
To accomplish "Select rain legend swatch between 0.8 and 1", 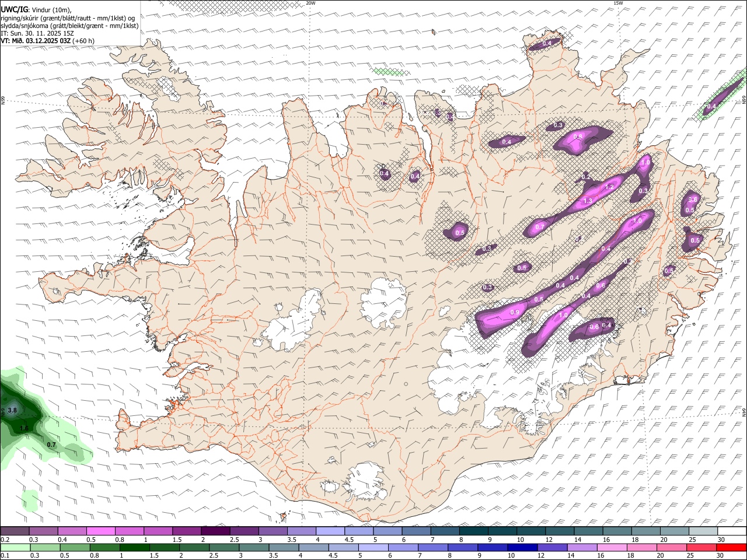I will click(134, 547).
